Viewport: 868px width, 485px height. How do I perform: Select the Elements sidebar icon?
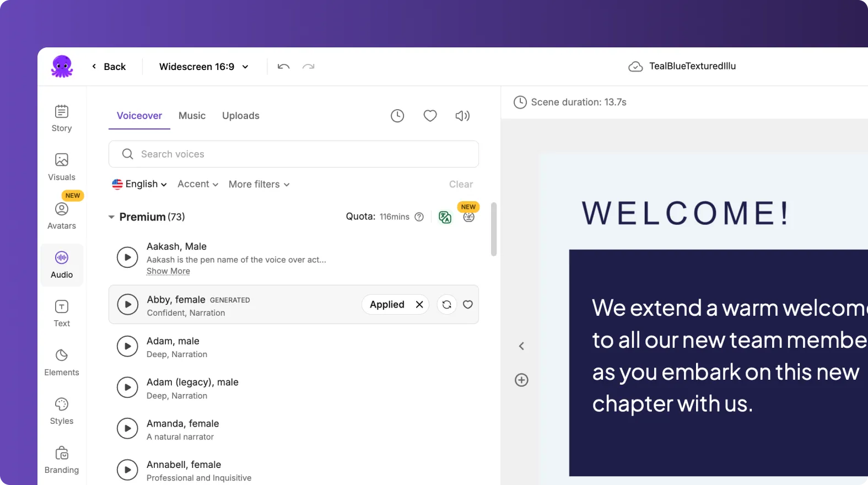(x=62, y=362)
